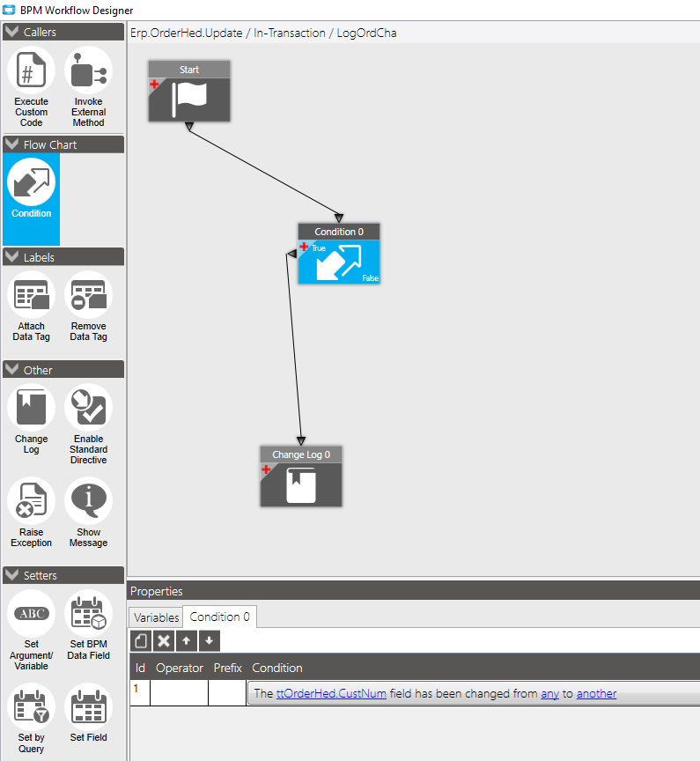The width and height of the screenshot is (700, 761).
Task: Pick the Attach Data Tag item
Action: coord(31,307)
